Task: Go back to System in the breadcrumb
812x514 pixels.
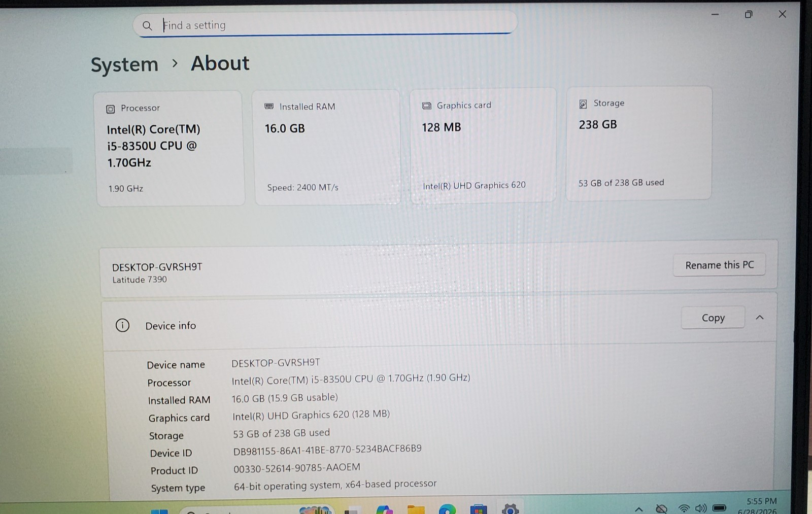Action: click(125, 65)
